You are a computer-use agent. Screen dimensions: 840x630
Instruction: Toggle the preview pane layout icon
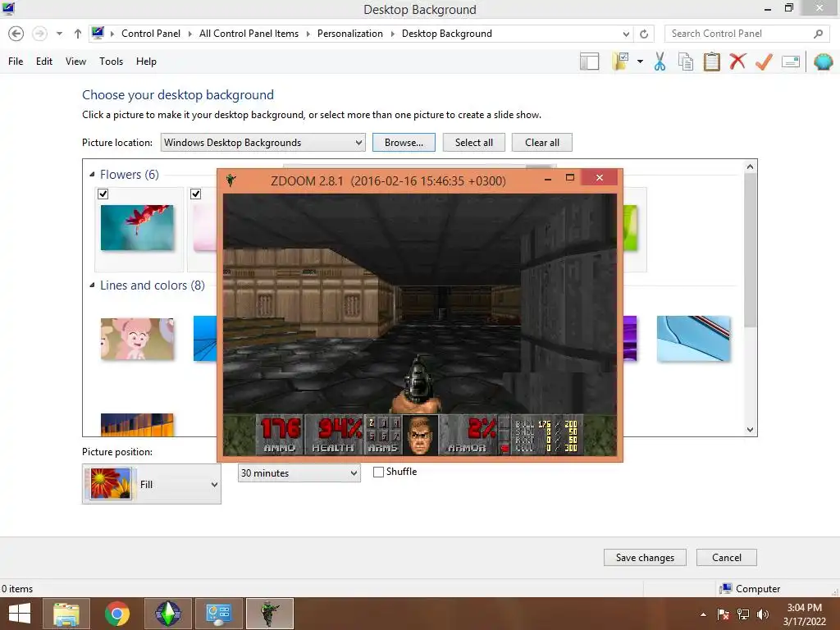pyautogui.click(x=589, y=62)
